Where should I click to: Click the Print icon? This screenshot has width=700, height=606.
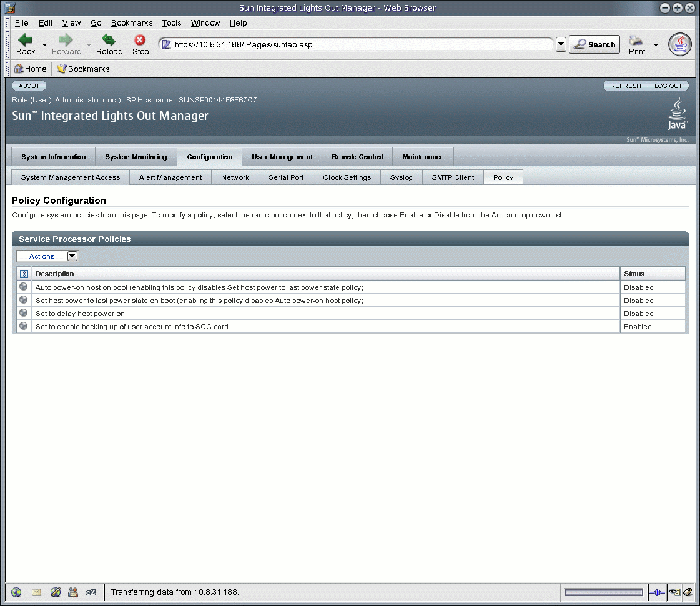click(x=636, y=41)
